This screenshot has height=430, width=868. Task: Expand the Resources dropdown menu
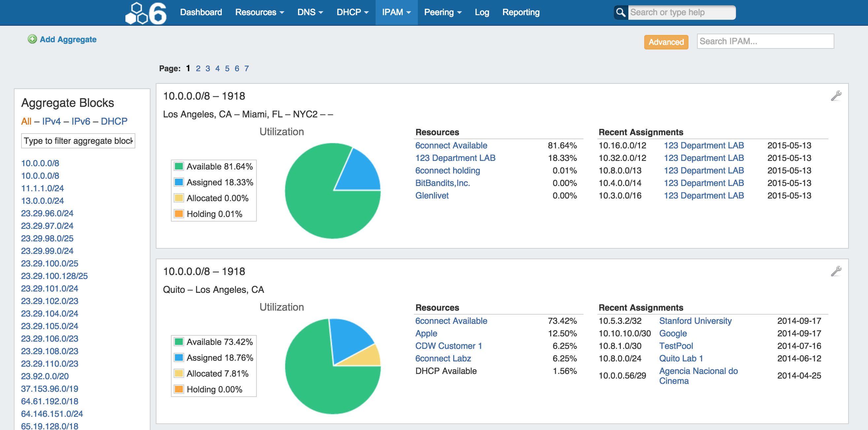pyautogui.click(x=259, y=12)
